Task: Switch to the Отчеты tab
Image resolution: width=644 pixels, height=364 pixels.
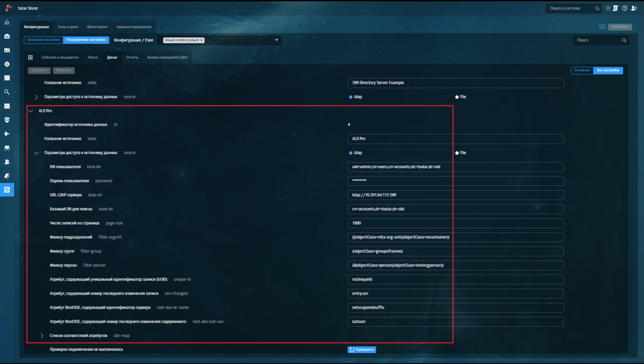Action: (x=132, y=57)
